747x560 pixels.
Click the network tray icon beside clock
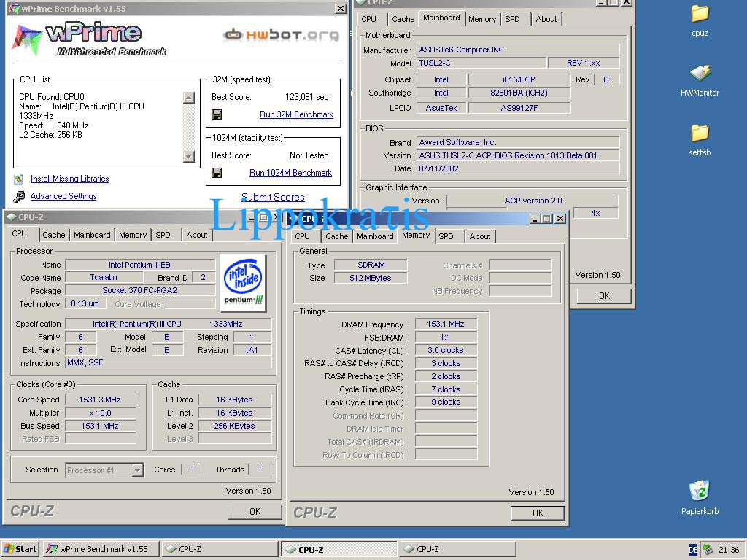(x=708, y=550)
